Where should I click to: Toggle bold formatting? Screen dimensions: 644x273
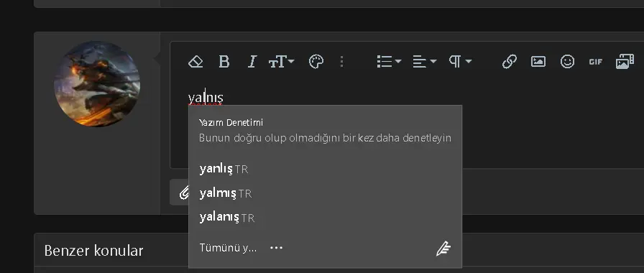pyautogui.click(x=224, y=62)
